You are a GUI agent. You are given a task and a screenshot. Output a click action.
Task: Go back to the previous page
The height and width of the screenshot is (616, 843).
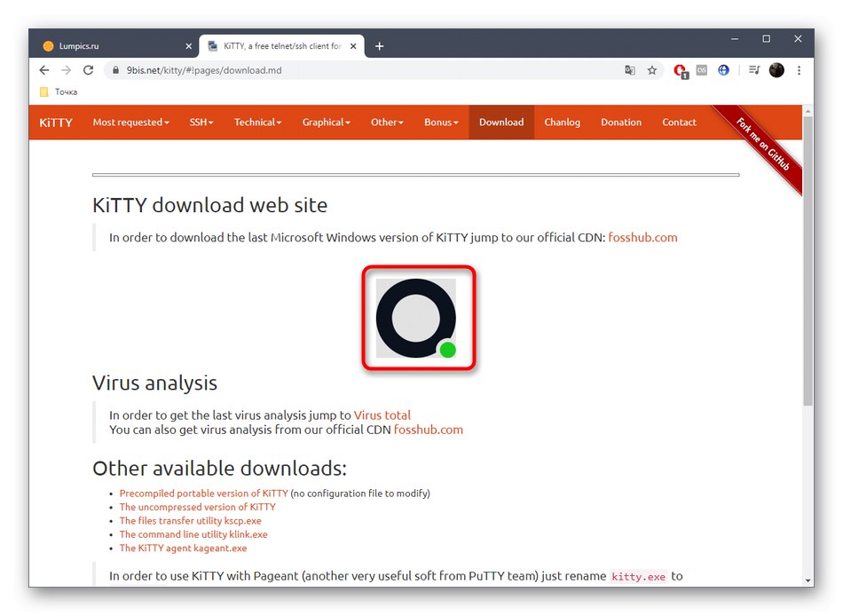(44, 70)
